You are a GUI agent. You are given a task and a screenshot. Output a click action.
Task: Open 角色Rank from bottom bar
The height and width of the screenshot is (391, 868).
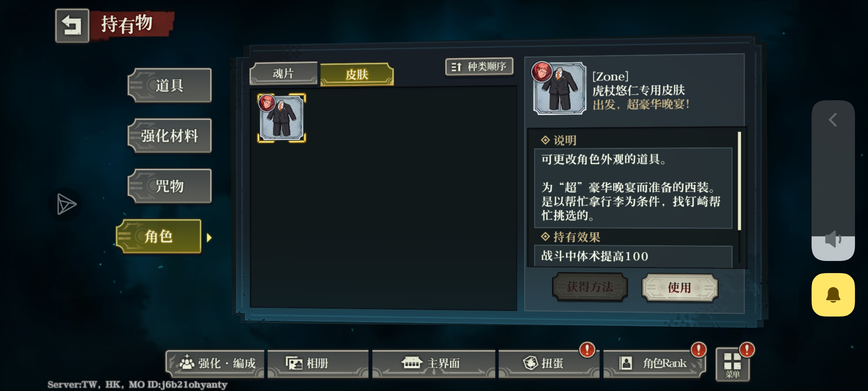coord(654,363)
